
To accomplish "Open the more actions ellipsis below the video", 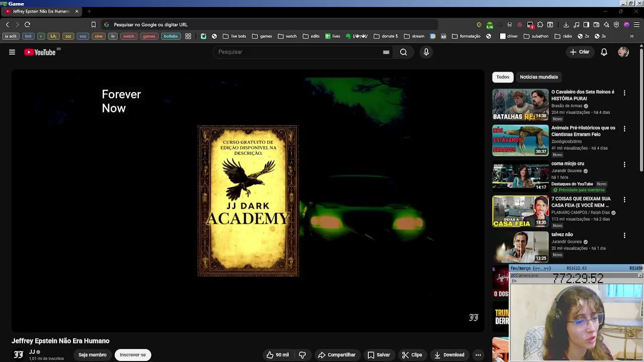I will pyautogui.click(x=478, y=354).
